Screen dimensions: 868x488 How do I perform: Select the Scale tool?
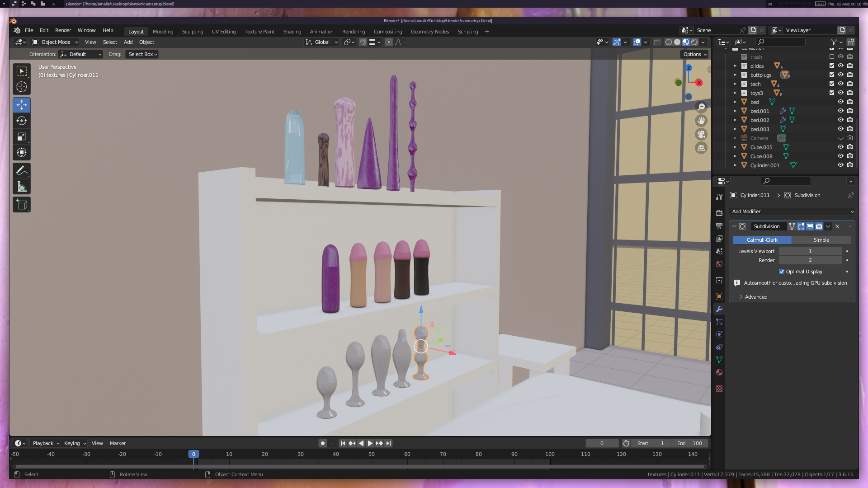(21, 136)
